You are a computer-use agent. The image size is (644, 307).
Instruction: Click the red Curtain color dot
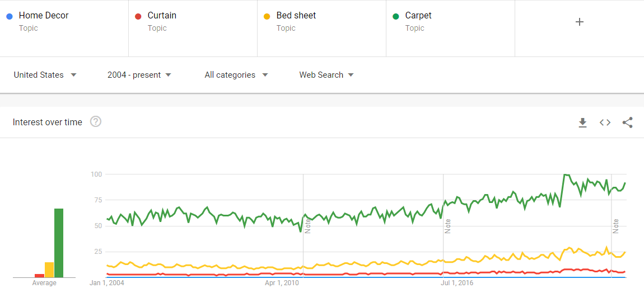(138, 16)
